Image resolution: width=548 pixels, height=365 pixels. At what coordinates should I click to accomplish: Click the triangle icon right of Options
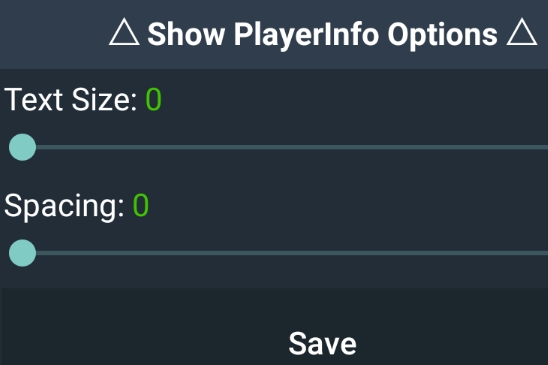tap(522, 33)
